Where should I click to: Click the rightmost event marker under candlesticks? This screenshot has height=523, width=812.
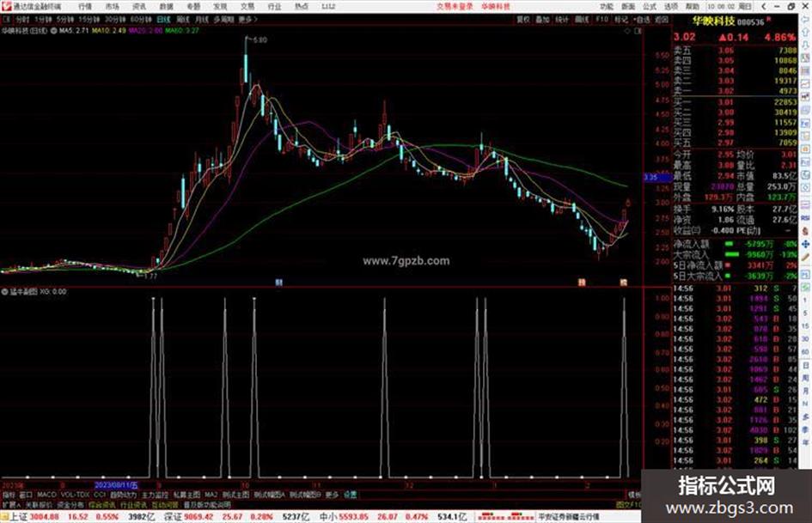click(624, 283)
